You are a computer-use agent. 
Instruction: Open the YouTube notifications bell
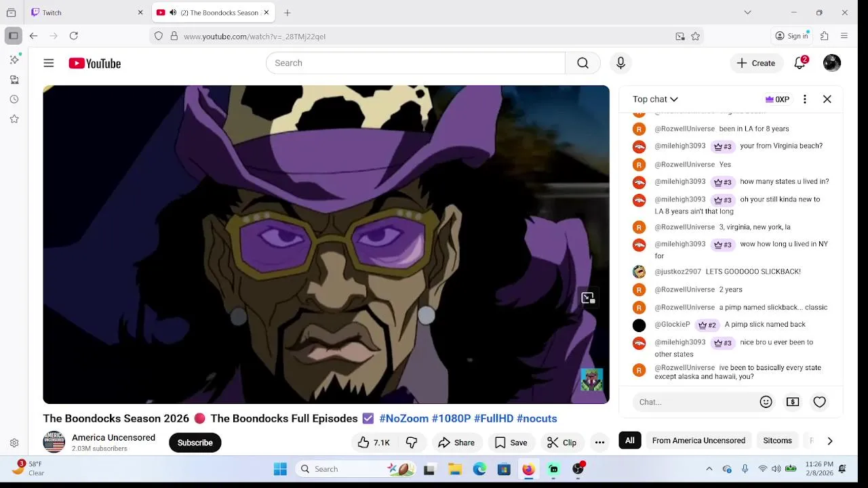click(800, 63)
